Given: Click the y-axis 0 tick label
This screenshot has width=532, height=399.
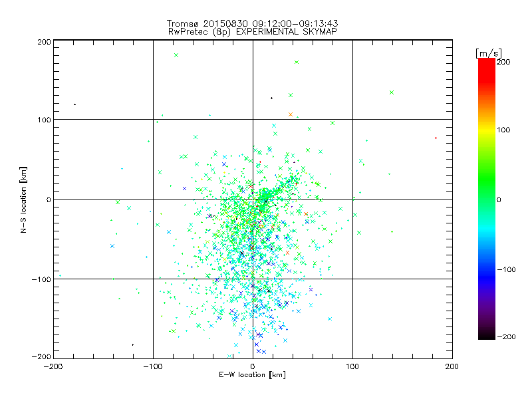Looking at the screenshot, I should [49, 200].
